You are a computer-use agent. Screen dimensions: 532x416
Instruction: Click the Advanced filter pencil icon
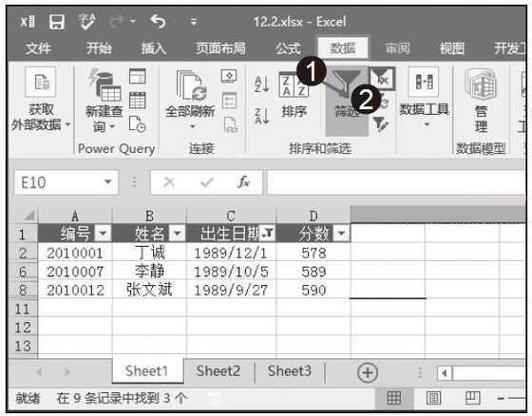[x=381, y=123]
